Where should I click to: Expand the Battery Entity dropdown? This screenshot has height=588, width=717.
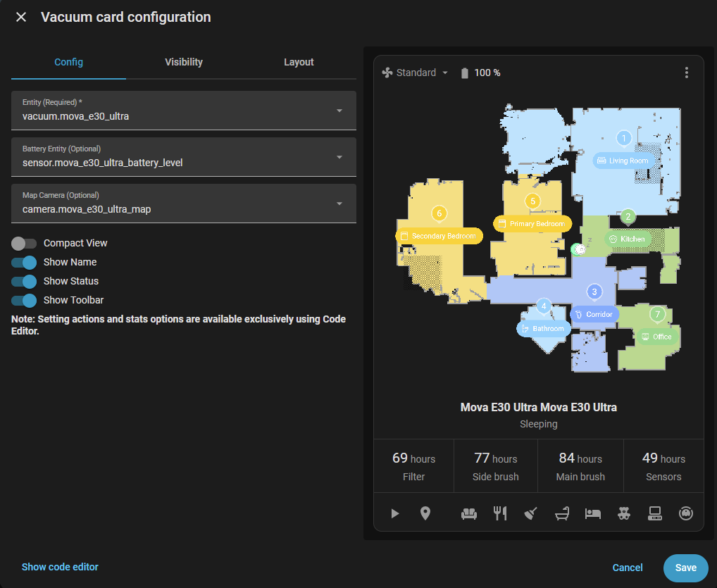pyautogui.click(x=184, y=156)
